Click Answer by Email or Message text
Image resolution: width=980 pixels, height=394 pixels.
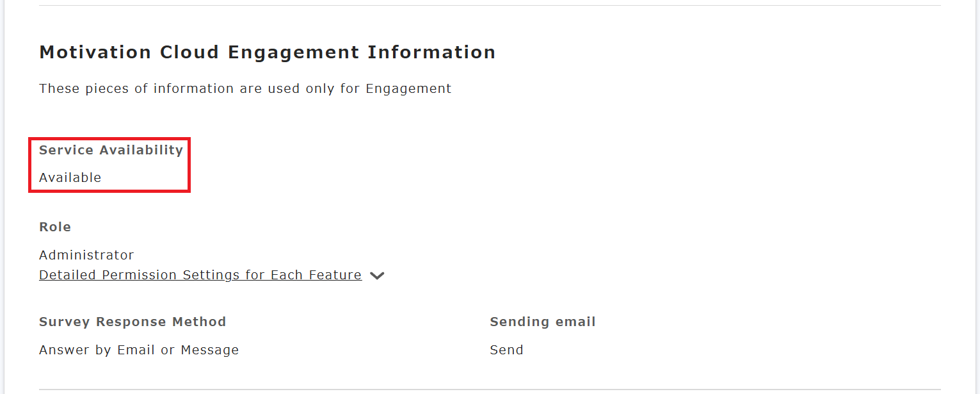(x=139, y=350)
